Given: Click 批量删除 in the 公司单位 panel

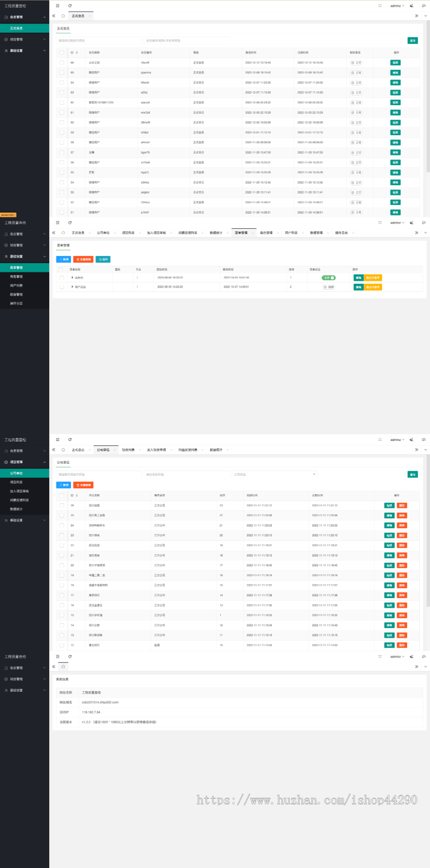Looking at the screenshot, I should 83,485.
